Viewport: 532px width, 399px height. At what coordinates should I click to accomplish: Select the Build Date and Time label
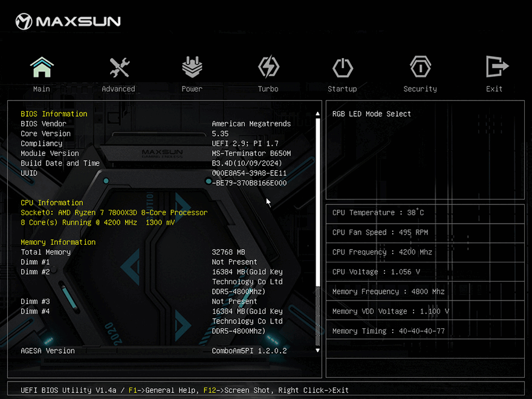coord(60,163)
